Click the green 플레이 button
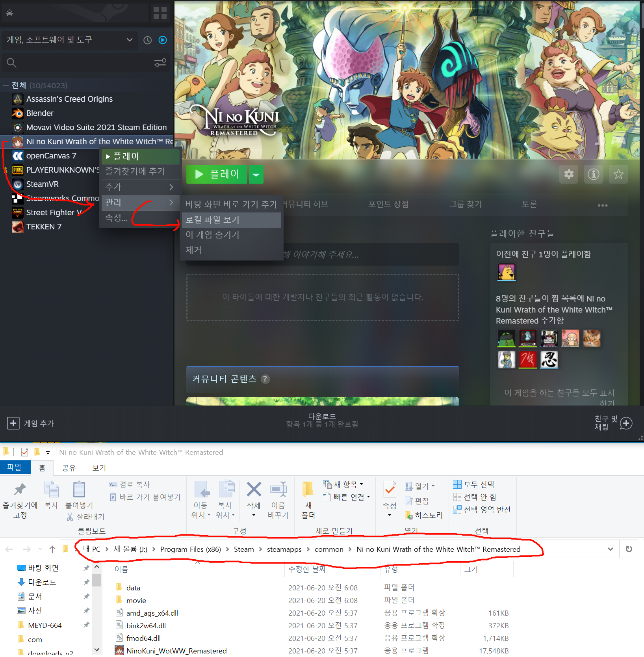644x657 pixels. pos(217,174)
